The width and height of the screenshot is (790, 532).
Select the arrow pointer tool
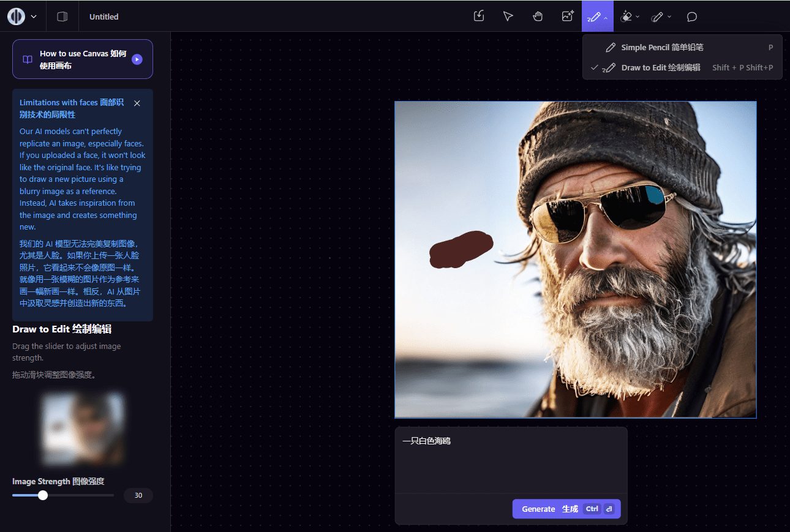coord(508,17)
